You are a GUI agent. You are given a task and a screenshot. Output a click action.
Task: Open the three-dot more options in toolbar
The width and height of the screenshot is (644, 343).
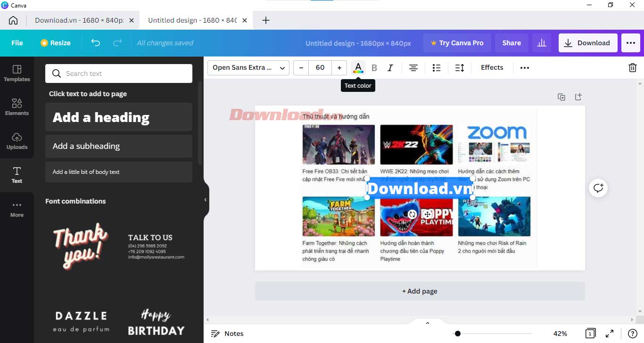coord(525,68)
